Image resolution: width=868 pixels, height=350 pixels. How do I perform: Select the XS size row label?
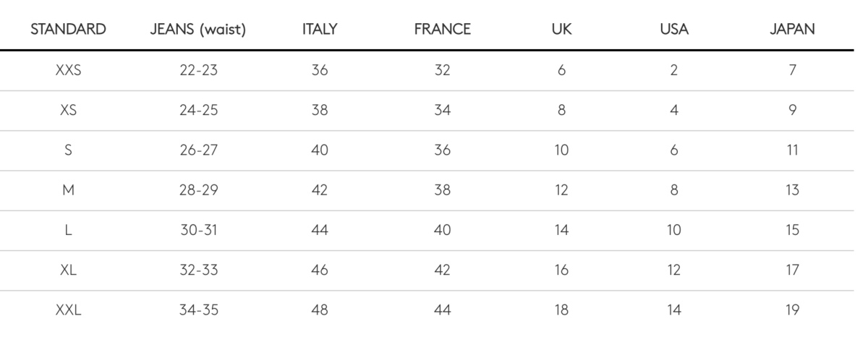(69, 111)
